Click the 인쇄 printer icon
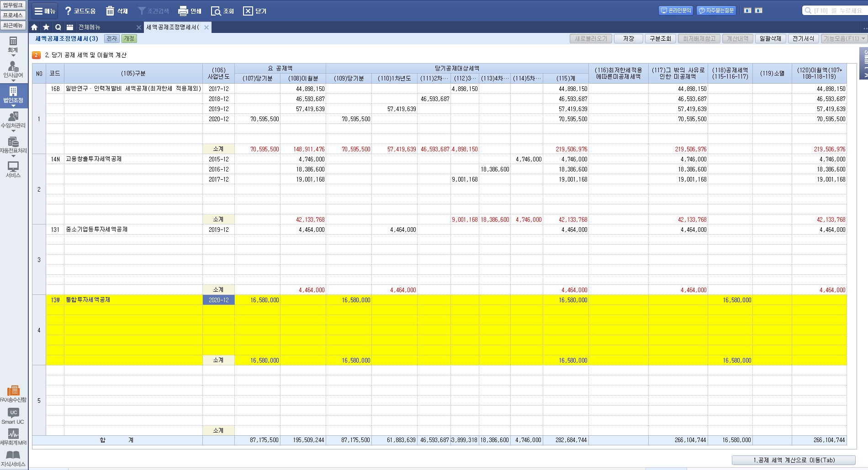868x470 pixels. click(x=183, y=11)
